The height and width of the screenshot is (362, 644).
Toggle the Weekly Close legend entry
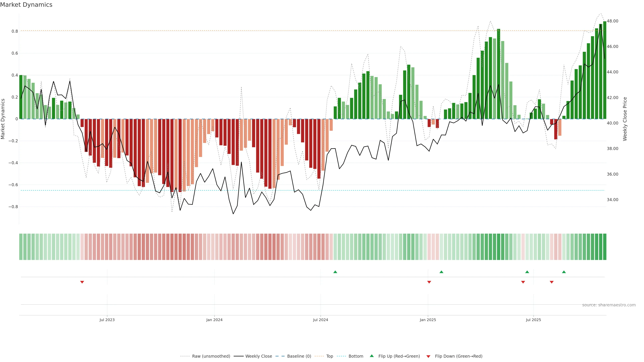click(x=258, y=356)
